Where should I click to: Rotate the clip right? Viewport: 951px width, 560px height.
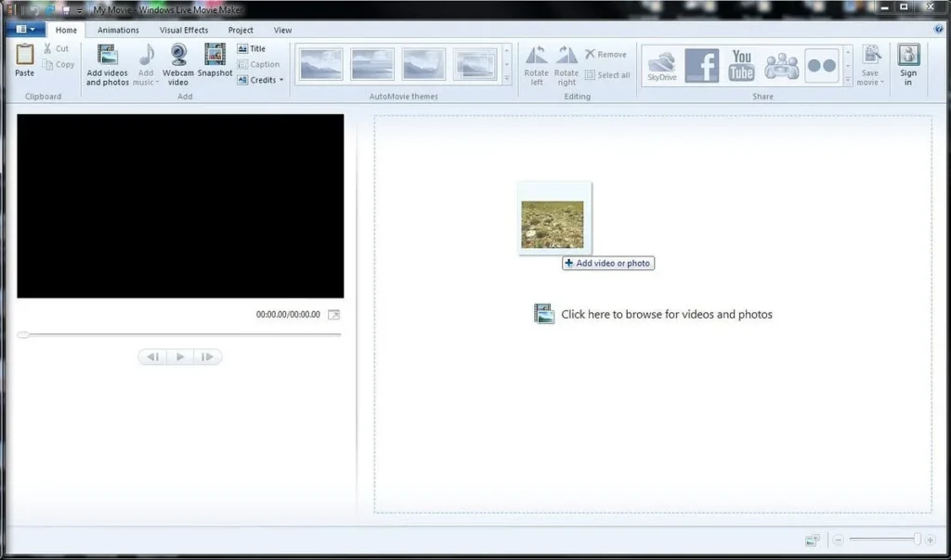(x=567, y=65)
